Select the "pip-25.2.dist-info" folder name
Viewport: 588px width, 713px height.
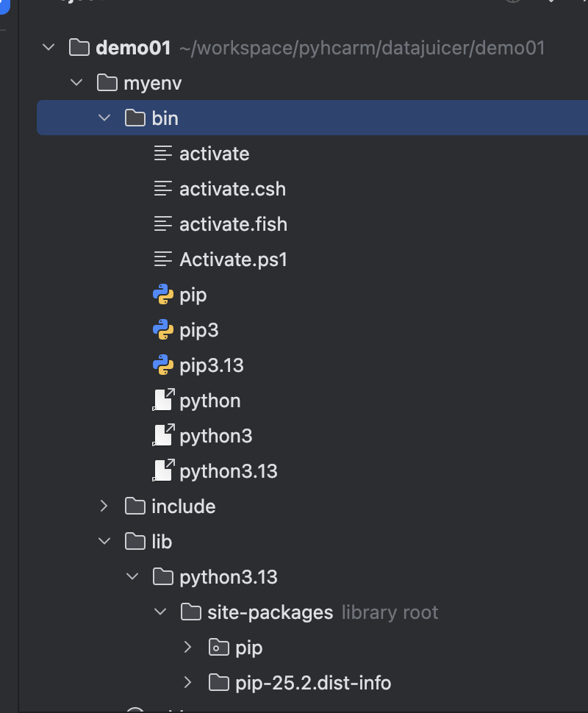click(313, 683)
